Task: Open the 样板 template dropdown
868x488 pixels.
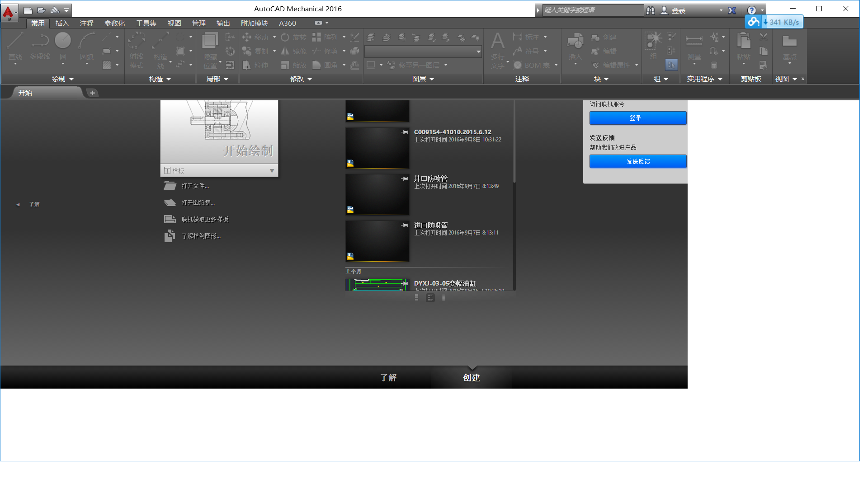Action: (x=219, y=170)
